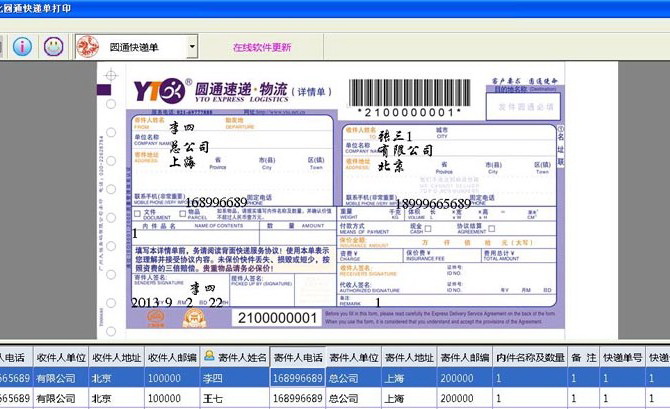
Task: Click the 收件人地址 column header
Action: coord(117,358)
